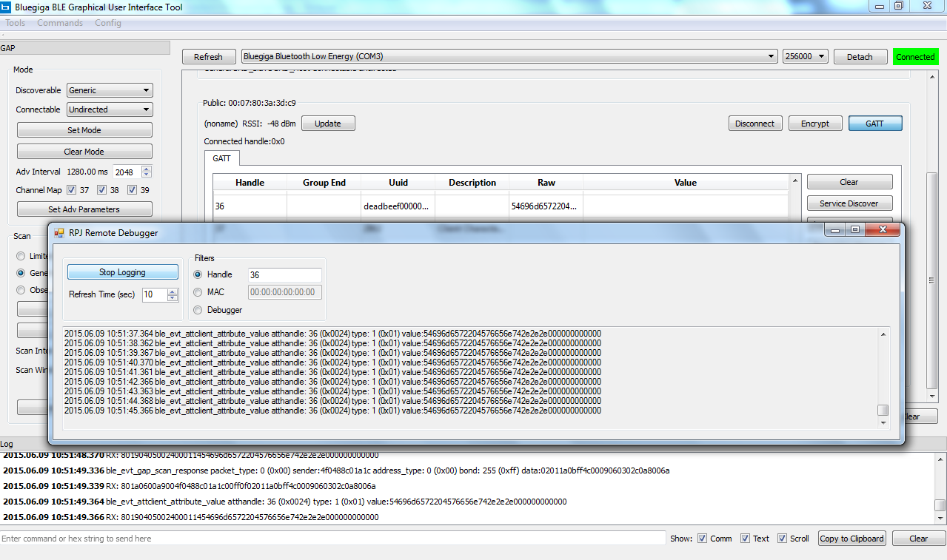Click the Handle column header
Image resolution: width=947 pixels, height=560 pixels.
point(250,183)
